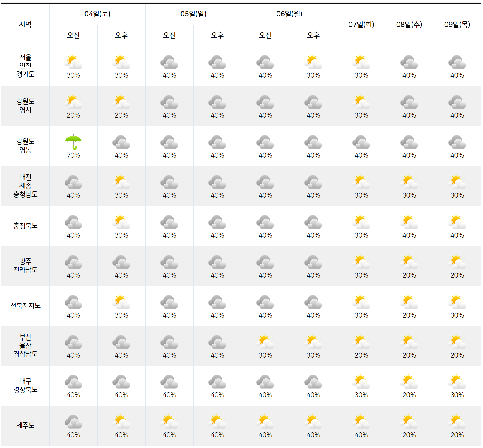Click 대구 경상북도 06일 오후 cloudy icon

(313, 382)
